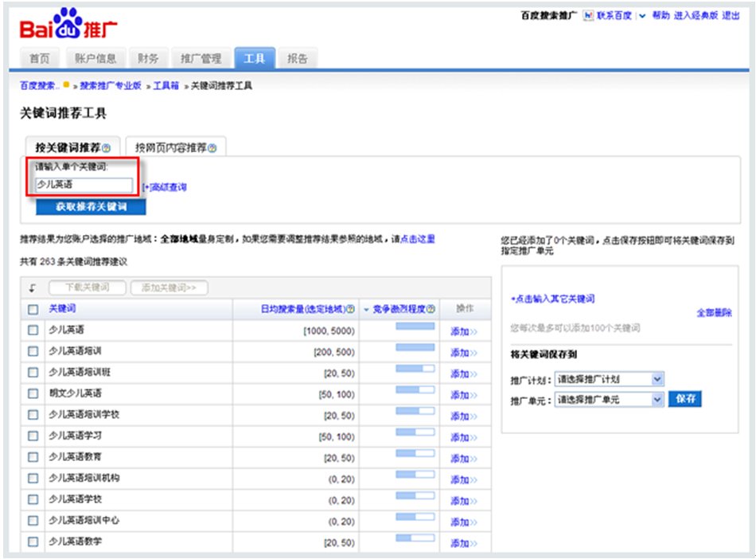Check the box for 少儿英语培训学校 row
756x559 pixels.
(x=33, y=415)
